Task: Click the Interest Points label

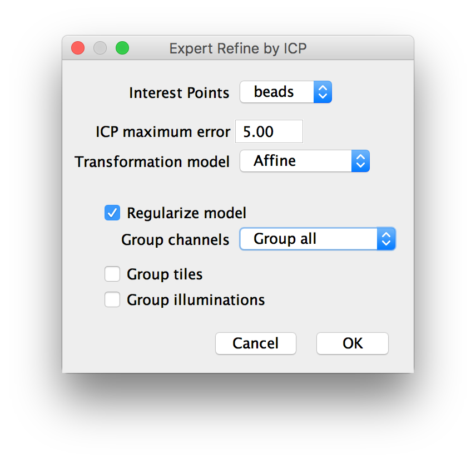Action: [x=179, y=93]
